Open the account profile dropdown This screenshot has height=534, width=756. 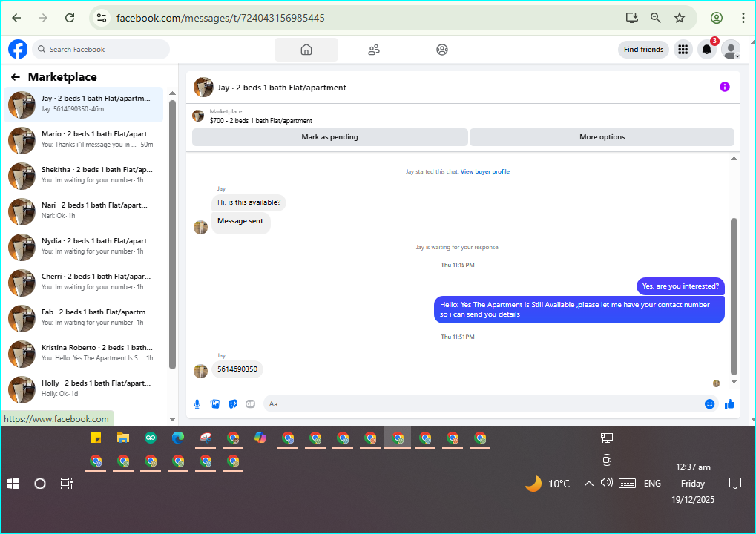click(x=731, y=49)
